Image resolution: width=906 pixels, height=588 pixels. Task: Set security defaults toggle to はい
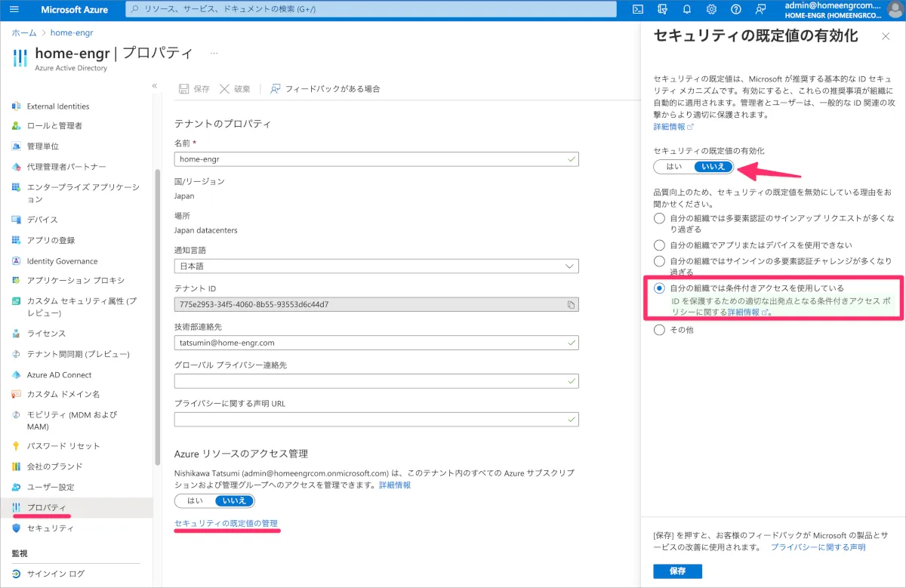[674, 167]
